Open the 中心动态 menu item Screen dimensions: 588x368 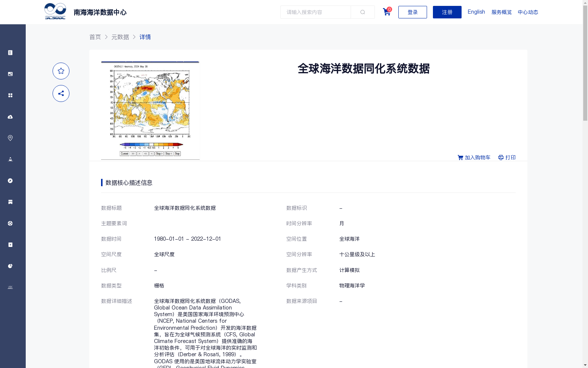tap(528, 12)
